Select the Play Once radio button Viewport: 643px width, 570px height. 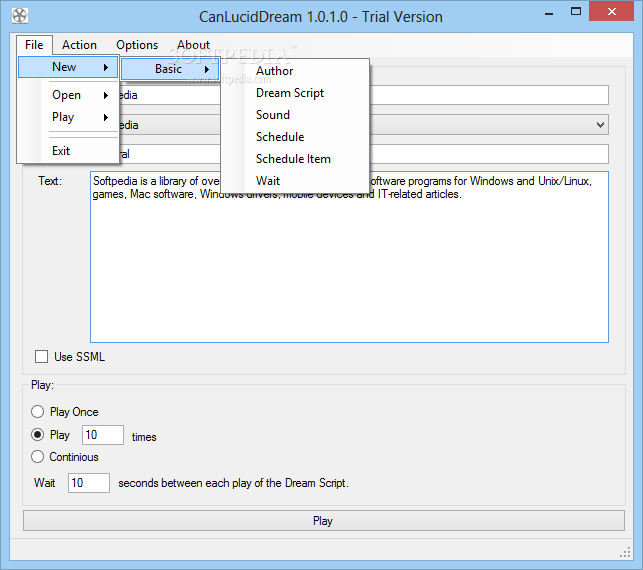tap(37, 412)
